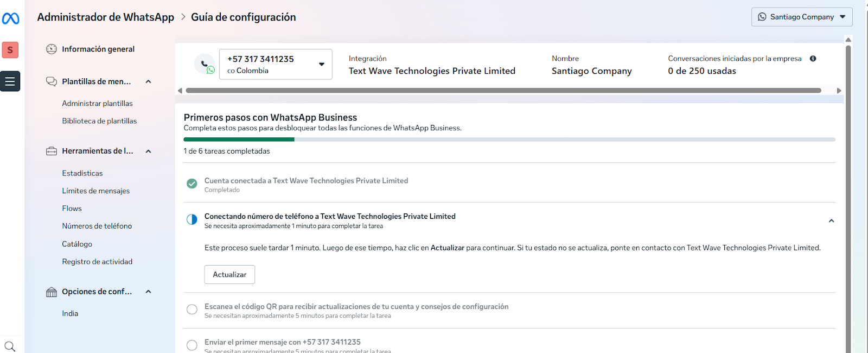Viewport: 868px width, 353px height.
Task: Click the search magnifier icon
Action: click(x=10, y=346)
